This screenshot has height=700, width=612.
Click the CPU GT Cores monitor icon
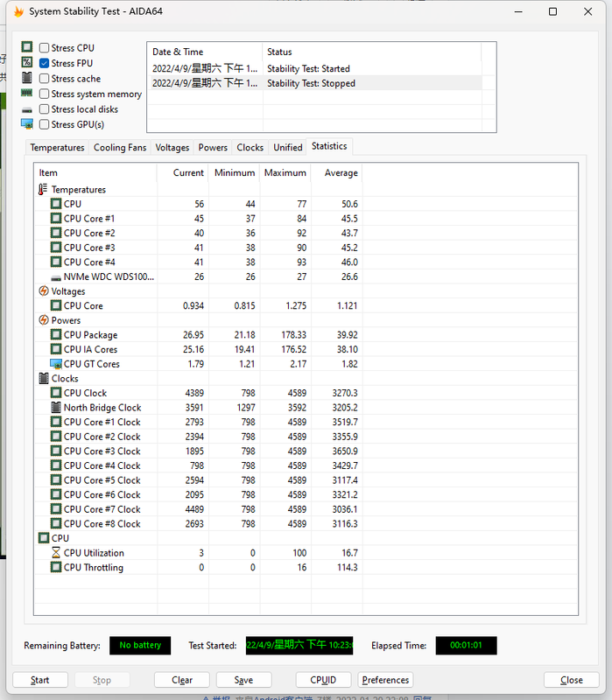point(56,364)
